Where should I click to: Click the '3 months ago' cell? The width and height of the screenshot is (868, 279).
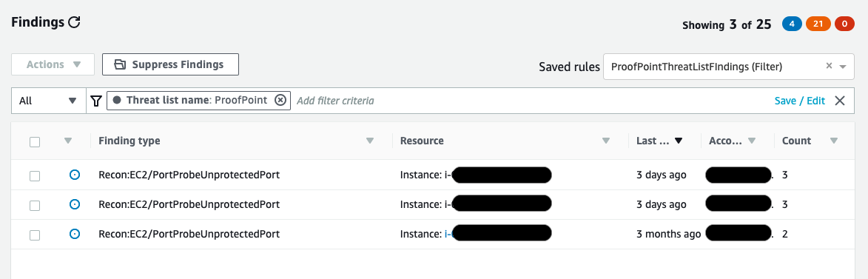click(669, 234)
